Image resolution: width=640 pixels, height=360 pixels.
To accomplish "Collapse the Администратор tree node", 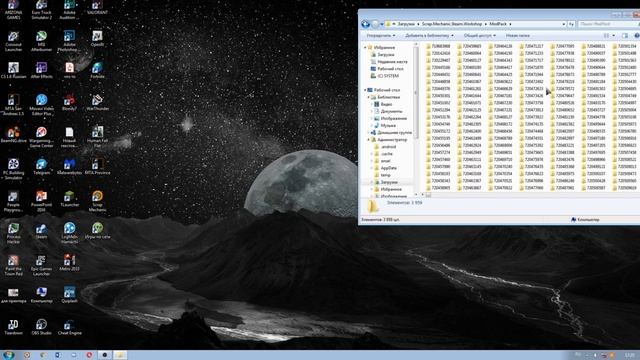I will click(369, 140).
